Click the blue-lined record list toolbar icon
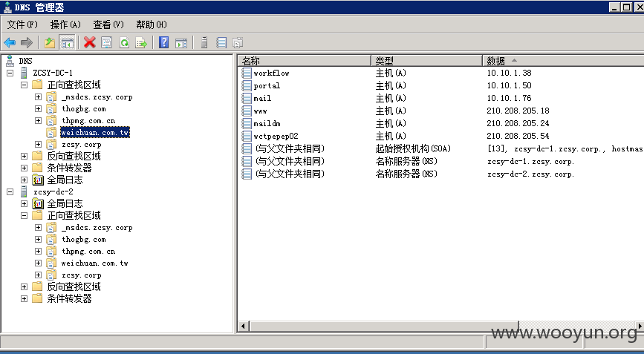This screenshot has width=644, height=354. point(221,42)
